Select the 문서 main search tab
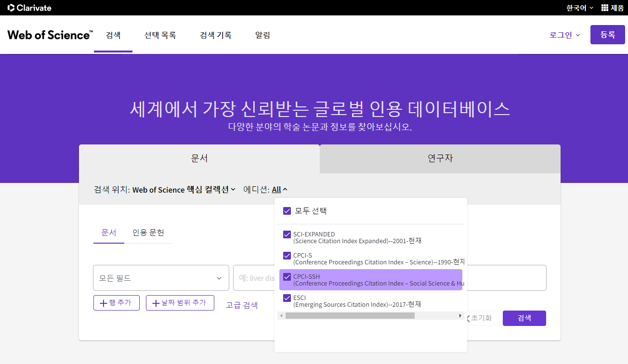The width and height of the screenshot is (628, 364). (x=199, y=158)
